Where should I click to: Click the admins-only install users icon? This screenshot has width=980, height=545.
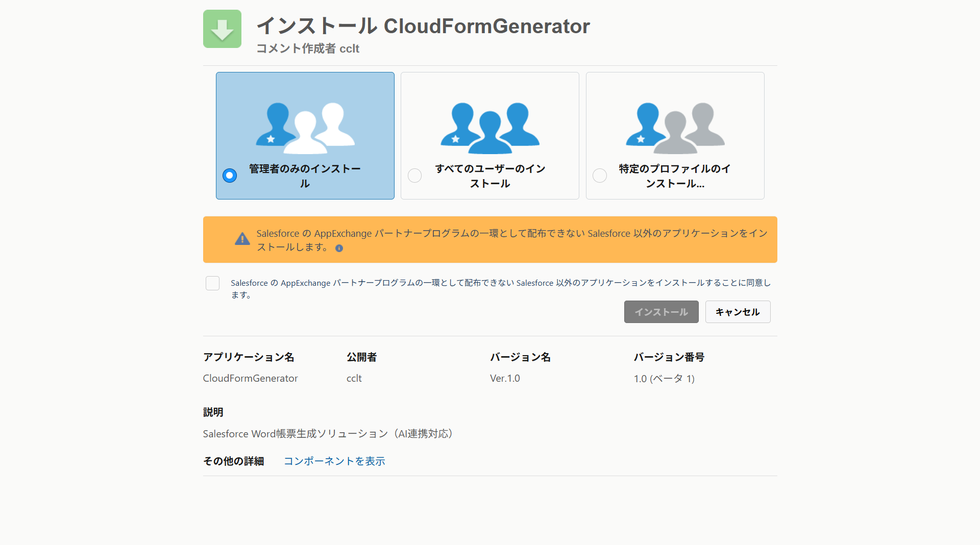pos(305,128)
